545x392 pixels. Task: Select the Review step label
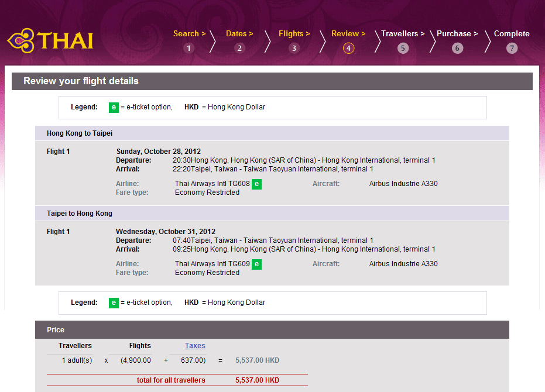[x=348, y=34]
